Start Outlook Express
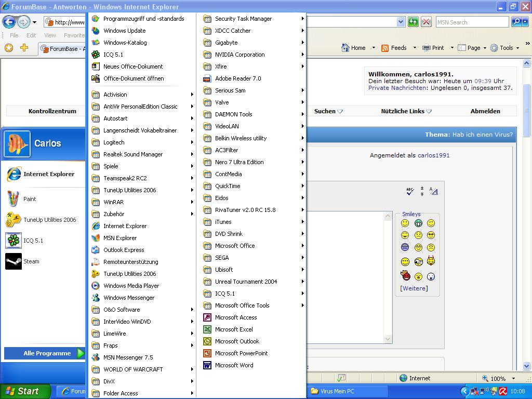This screenshot has width=532, height=399. 142,250
